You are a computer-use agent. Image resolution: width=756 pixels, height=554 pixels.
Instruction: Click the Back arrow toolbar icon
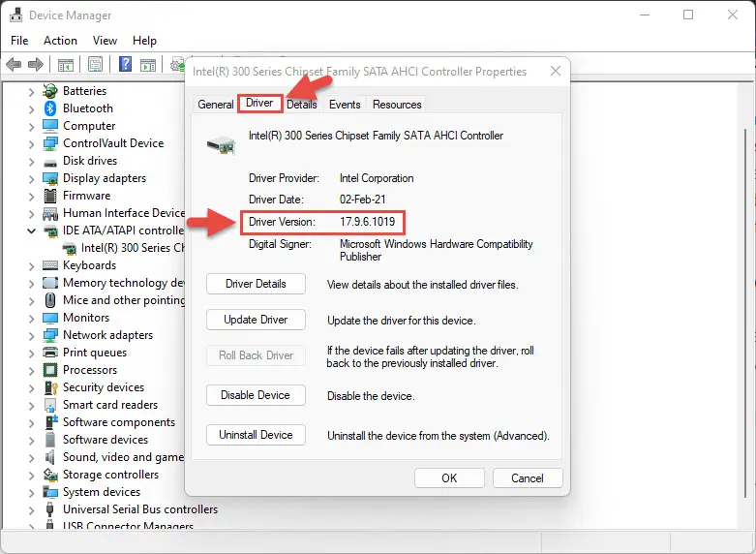14,64
